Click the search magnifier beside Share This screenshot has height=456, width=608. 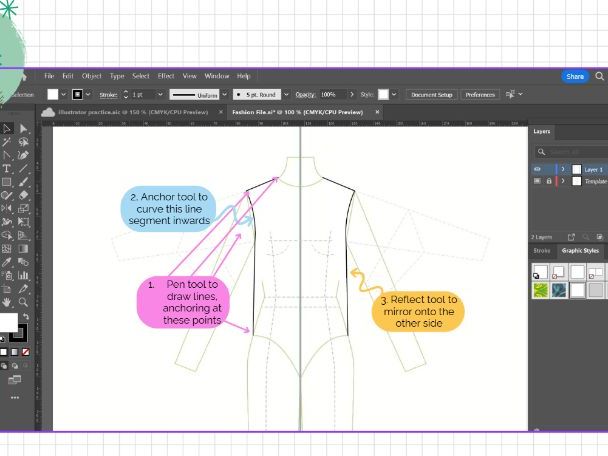[599, 76]
